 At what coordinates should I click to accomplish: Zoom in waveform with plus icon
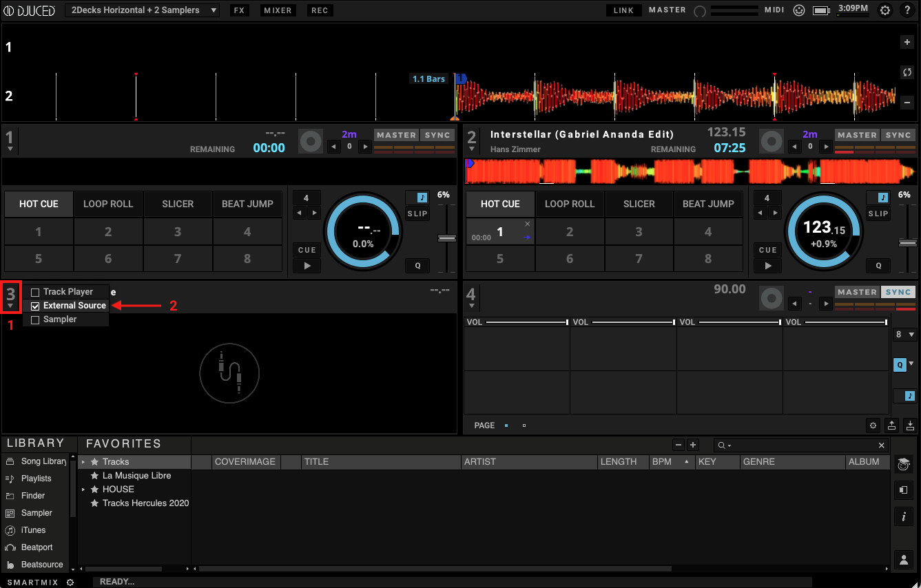coord(907,42)
